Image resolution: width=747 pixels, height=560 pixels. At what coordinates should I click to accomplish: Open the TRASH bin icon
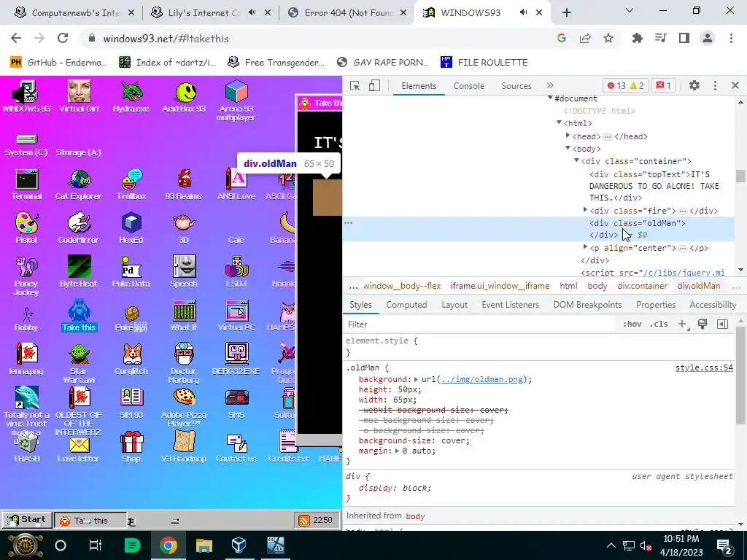[27, 447]
